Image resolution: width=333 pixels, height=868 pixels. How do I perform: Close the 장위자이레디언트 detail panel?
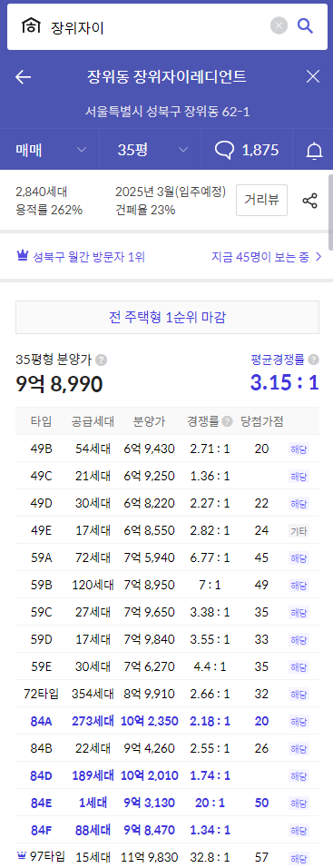312,77
